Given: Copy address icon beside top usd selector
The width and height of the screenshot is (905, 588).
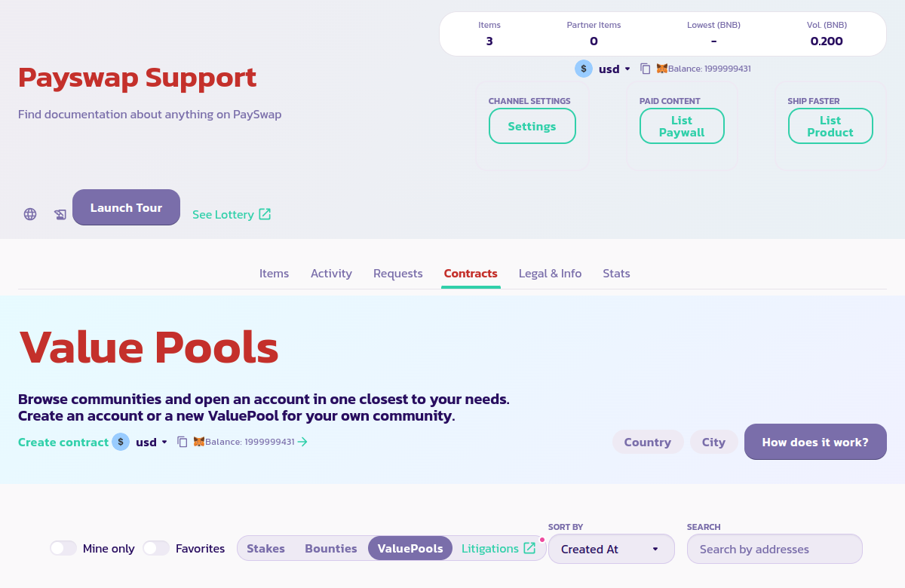Looking at the screenshot, I should (646, 69).
